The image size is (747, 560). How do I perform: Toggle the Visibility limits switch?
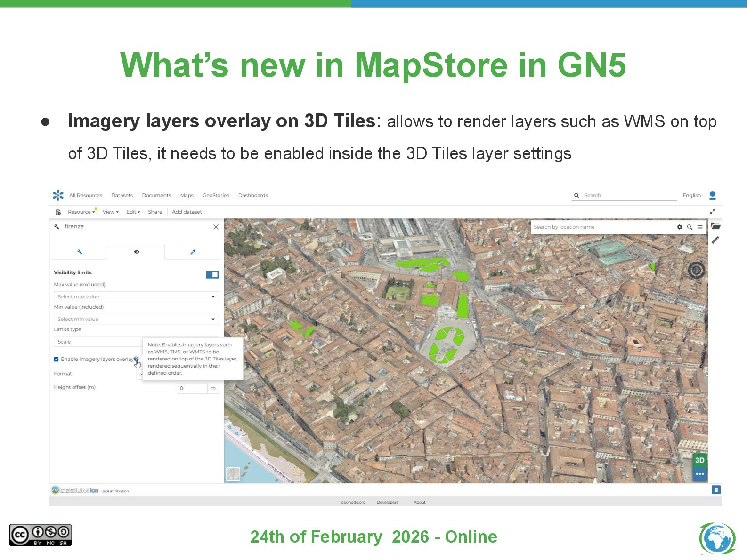pos(212,274)
